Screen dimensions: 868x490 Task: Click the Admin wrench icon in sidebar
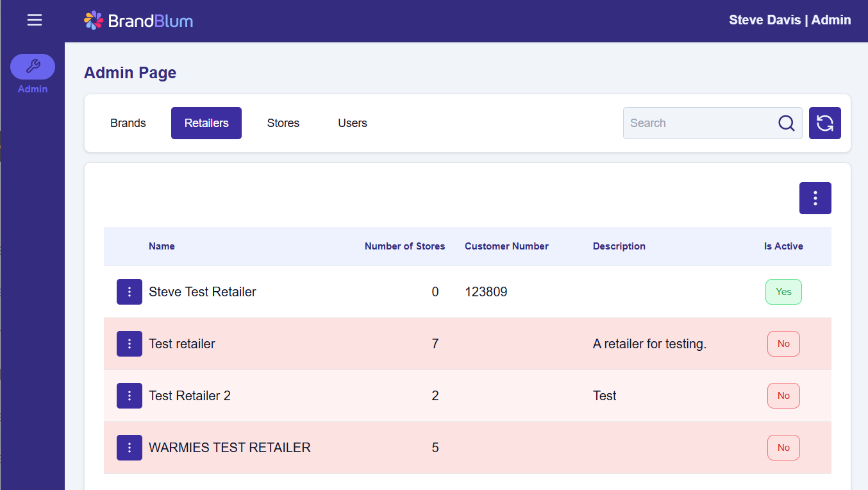tap(33, 67)
